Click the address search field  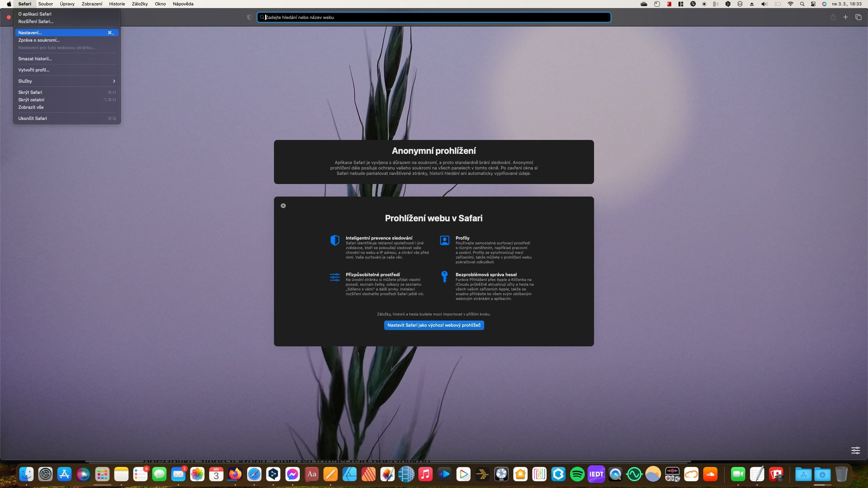(434, 17)
